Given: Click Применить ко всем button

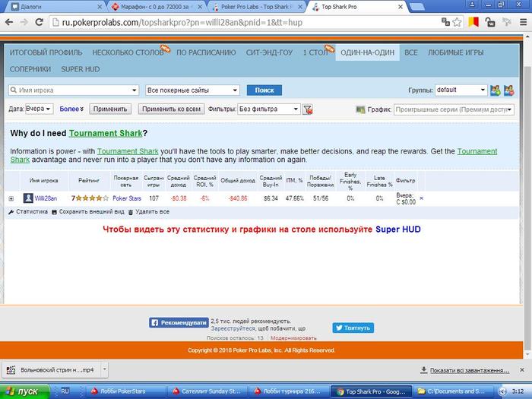Looking at the screenshot, I should [x=171, y=109].
